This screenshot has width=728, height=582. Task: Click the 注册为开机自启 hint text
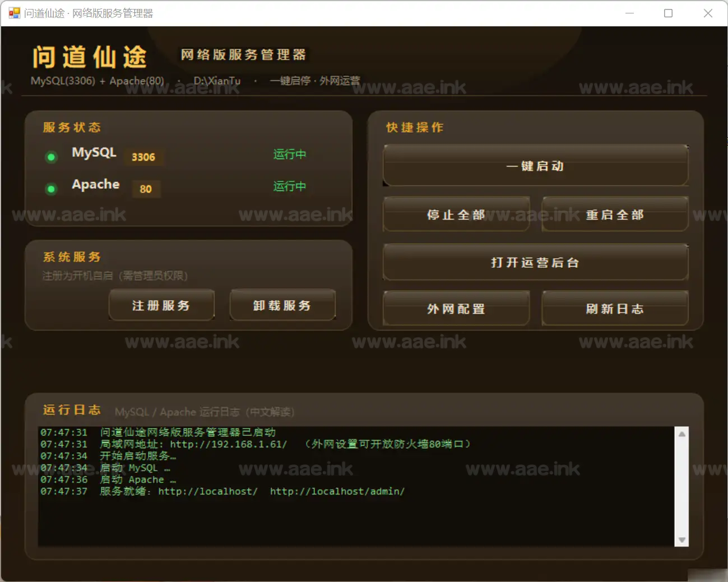click(115, 276)
